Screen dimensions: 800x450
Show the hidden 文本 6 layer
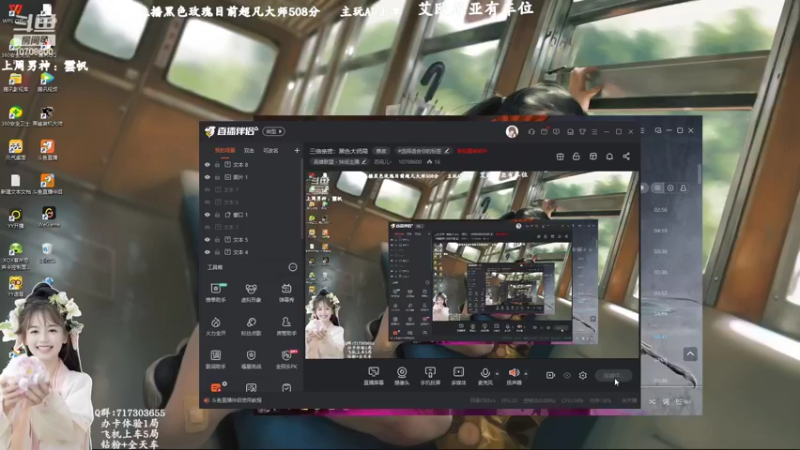pos(207,202)
